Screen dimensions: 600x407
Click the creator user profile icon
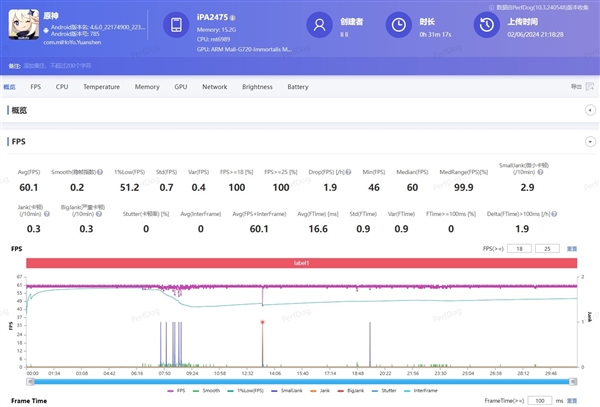pos(319,25)
